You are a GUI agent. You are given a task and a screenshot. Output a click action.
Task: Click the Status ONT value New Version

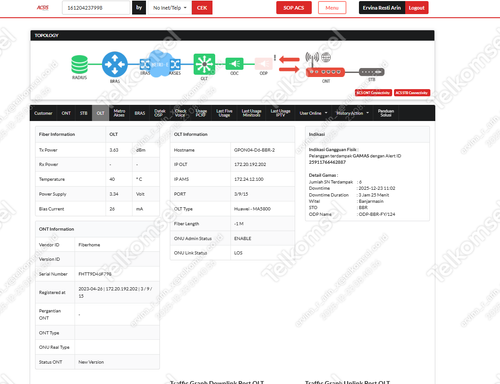point(91,362)
